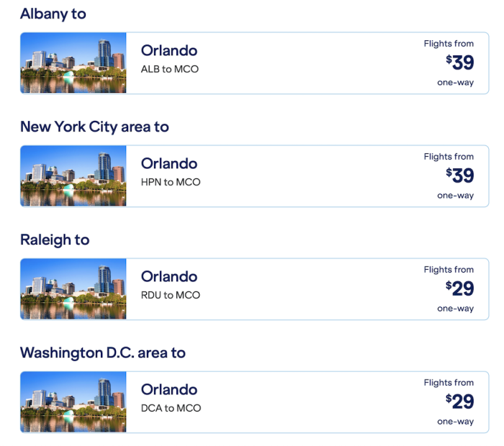Select the Albany to heading

pos(53,14)
